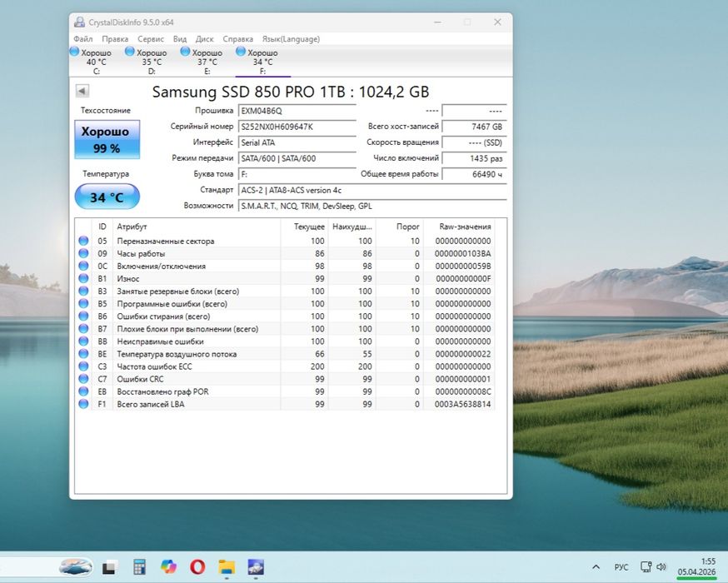
Task: Select the Переназначенные сектора row text
Action: coord(166,242)
